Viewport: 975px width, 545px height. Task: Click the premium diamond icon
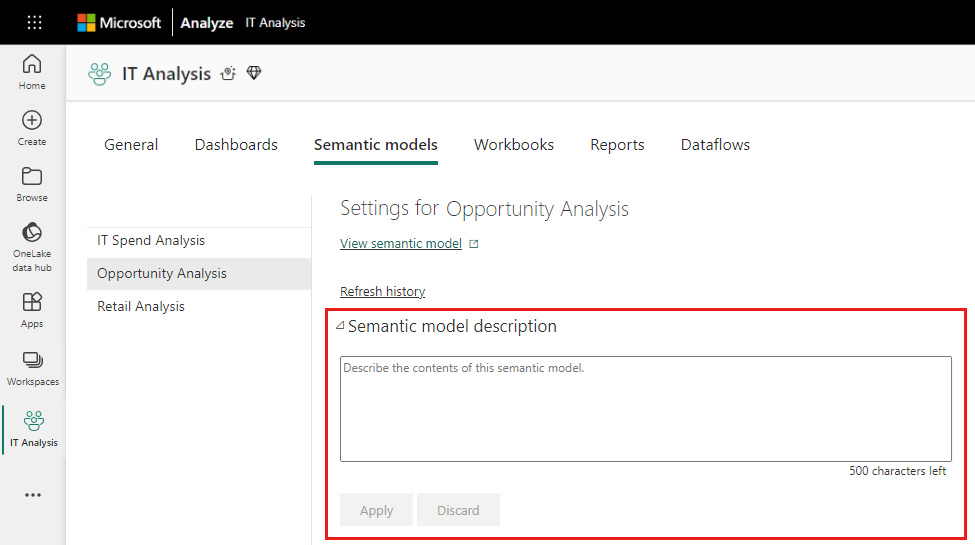point(254,73)
